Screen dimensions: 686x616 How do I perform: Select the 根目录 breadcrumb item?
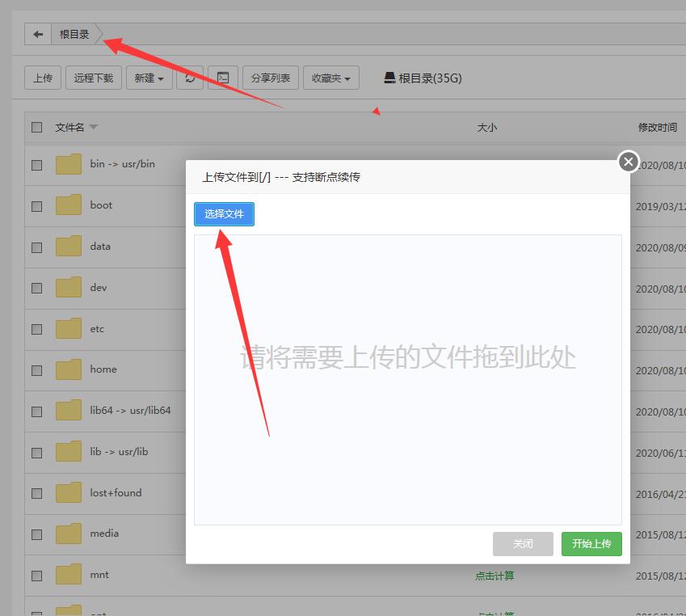click(74, 35)
